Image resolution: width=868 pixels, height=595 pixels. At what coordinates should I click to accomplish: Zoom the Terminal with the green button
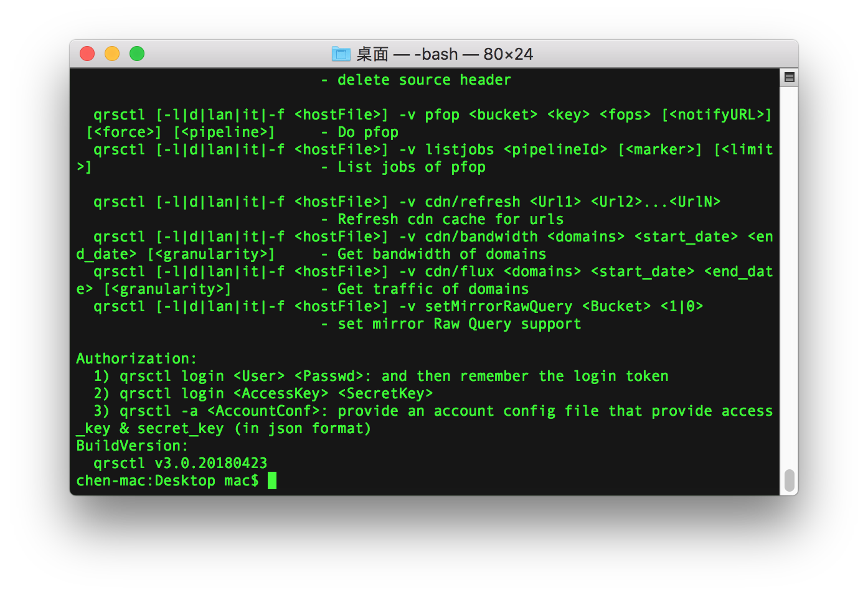(137, 54)
